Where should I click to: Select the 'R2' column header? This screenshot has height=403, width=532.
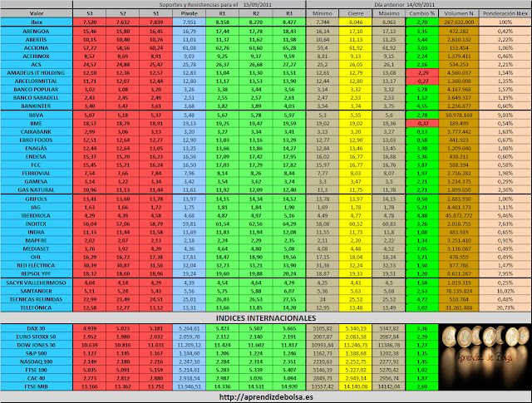click(x=256, y=13)
